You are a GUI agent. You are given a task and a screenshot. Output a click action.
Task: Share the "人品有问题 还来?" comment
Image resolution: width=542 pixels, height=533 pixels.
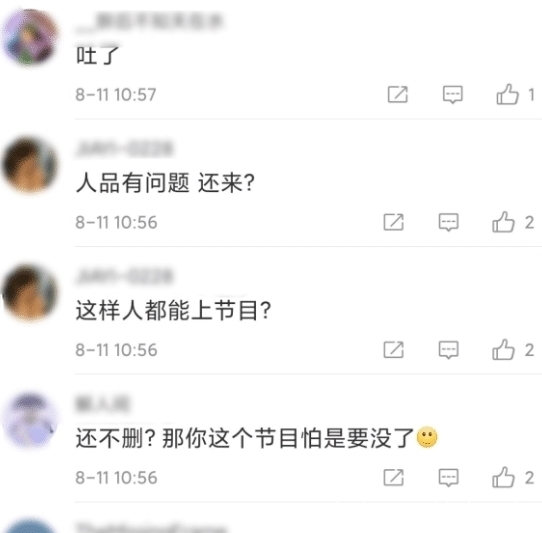point(393,222)
